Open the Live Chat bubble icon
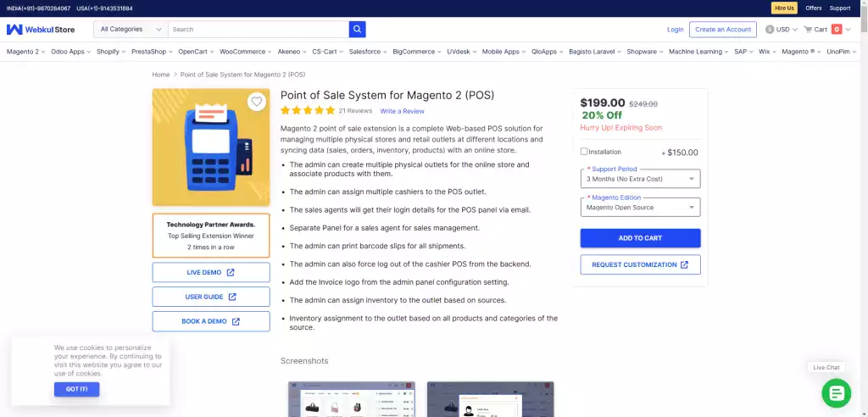This screenshot has height=417, width=868. (x=835, y=392)
